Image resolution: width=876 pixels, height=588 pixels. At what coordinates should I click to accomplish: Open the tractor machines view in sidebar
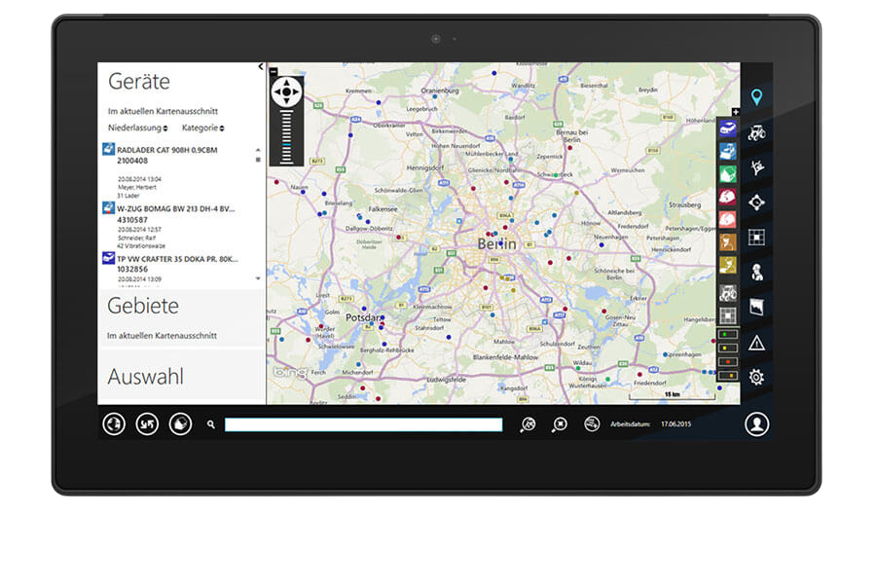(x=756, y=132)
